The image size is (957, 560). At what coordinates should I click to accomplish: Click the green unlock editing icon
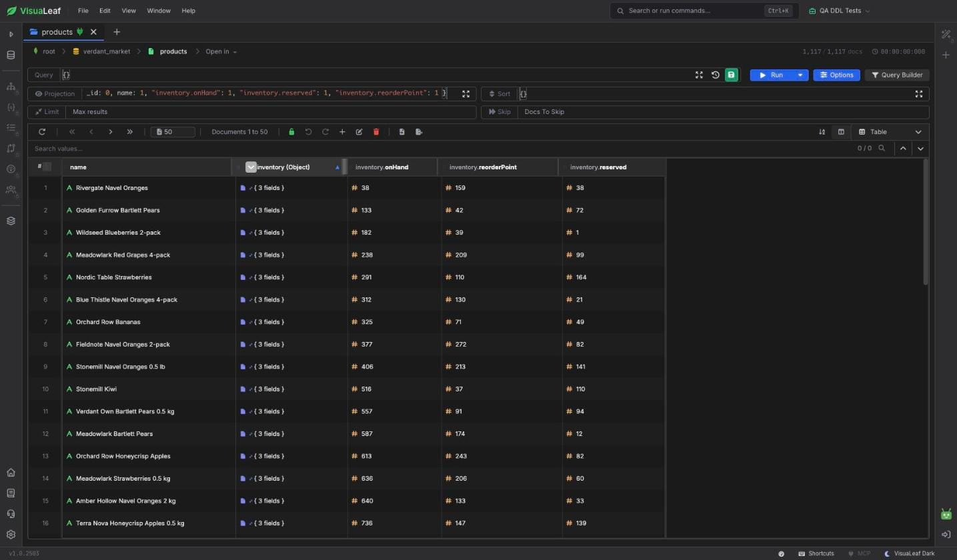click(x=291, y=132)
